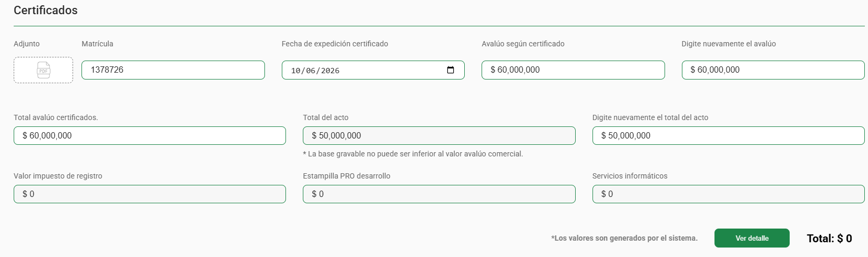Click the Total del acto field
The width and height of the screenshot is (868, 257).
(439, 135)
